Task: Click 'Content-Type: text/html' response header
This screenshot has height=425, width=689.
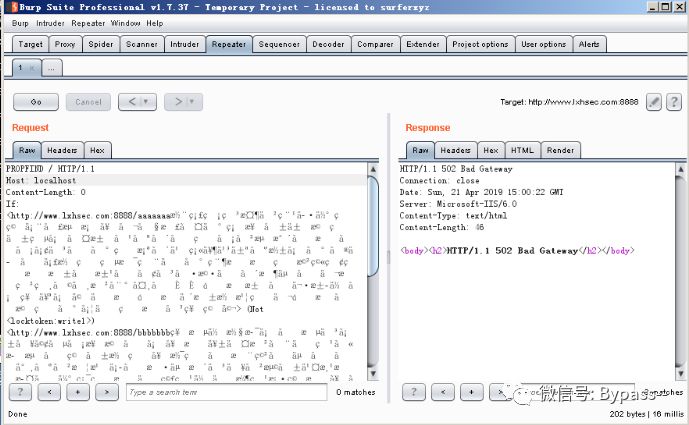Action: 453,216
